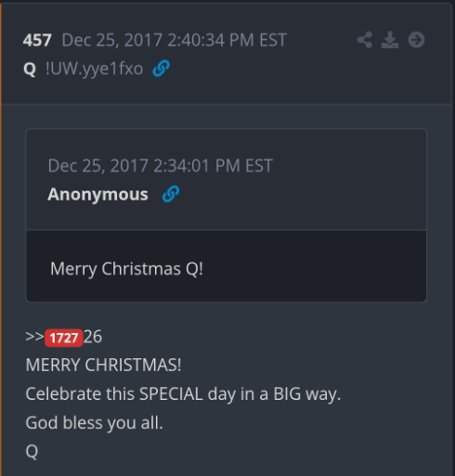Select the Q author name in the header
Image resolution: width=455 pixels, height=476 pixels.
(30, 69)
